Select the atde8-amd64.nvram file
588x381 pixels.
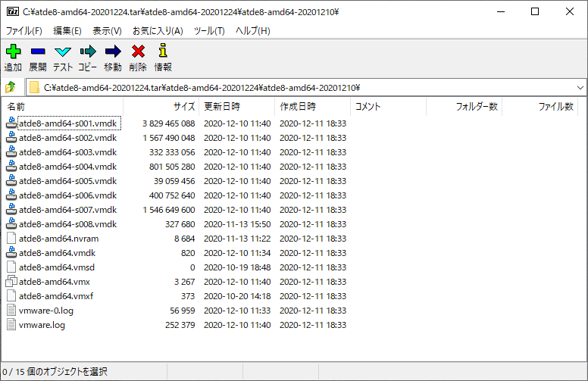click(58, 239)
